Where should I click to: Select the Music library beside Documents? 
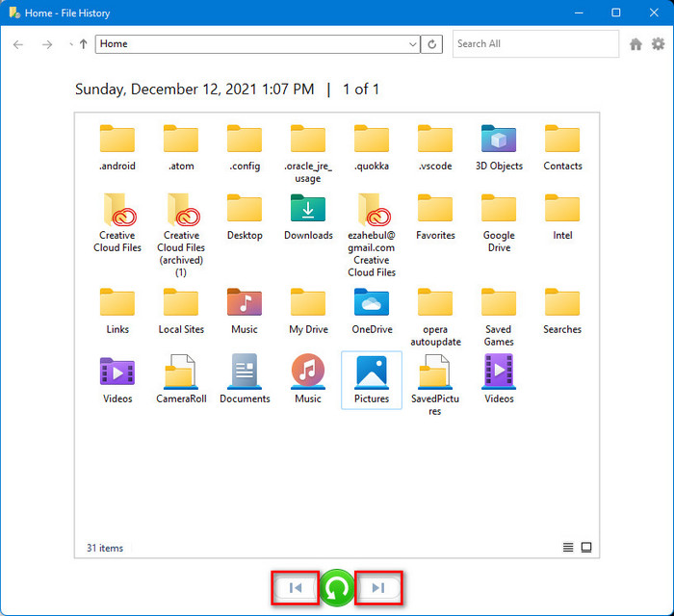click(308, 380)
